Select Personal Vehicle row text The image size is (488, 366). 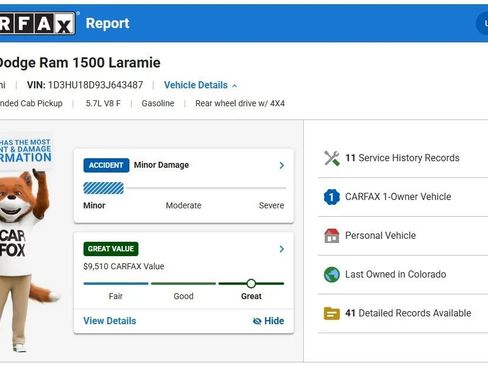tap(380, 236)
